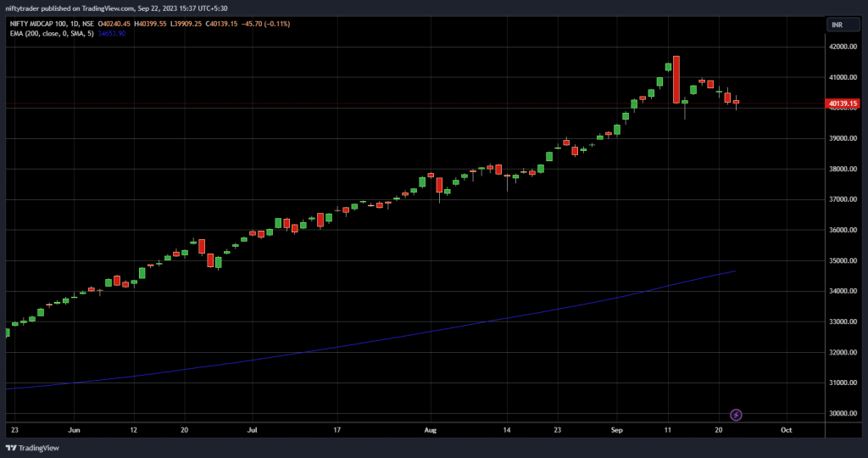
Task: Click the 42000.00 price axis label
Action: click(843, 47)
